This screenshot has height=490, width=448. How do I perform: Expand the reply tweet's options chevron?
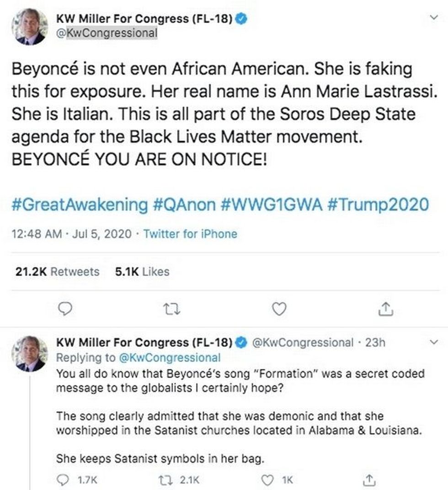[435, 342]
